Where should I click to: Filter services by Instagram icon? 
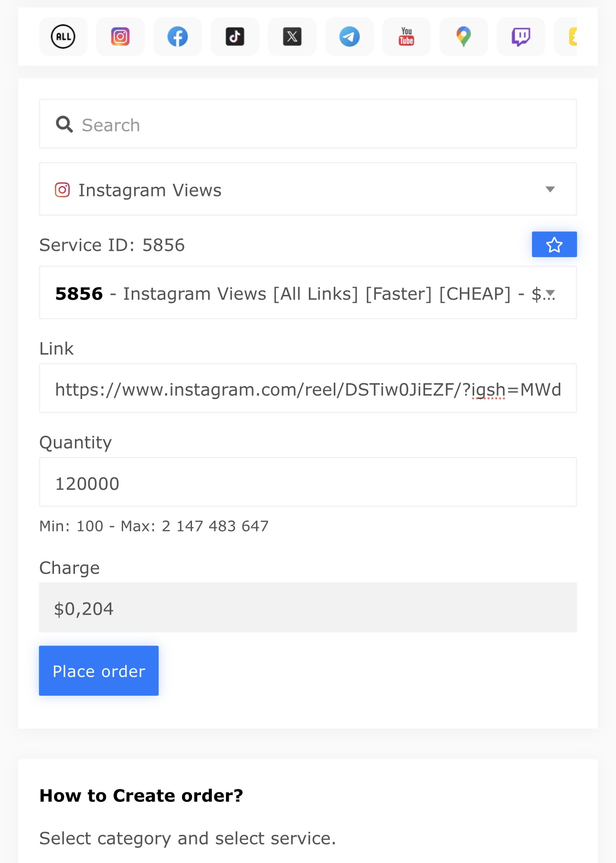pyautogui.click(x=120, y=37)
